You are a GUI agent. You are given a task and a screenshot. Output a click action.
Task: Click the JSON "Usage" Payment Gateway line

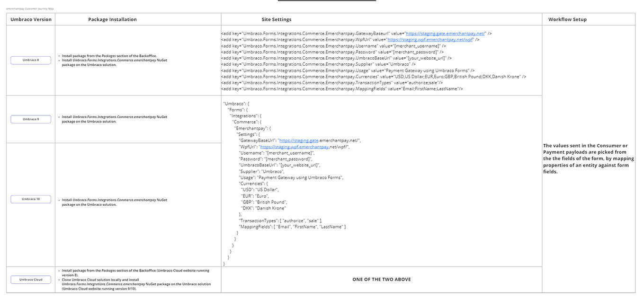(291, 177)
